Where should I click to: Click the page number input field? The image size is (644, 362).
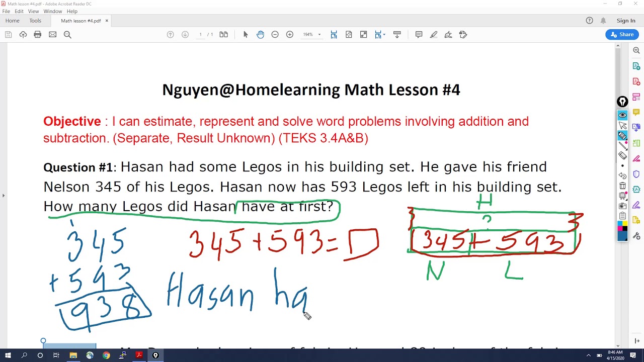tap(201, 35)
